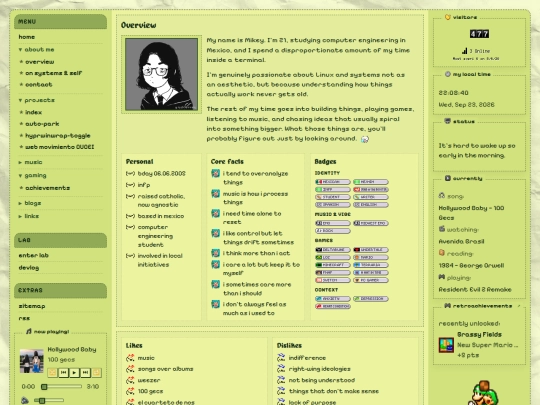The image size is (540, 405).
Task: Toggle repeat in the music player
Action: [x=96, y=372]
